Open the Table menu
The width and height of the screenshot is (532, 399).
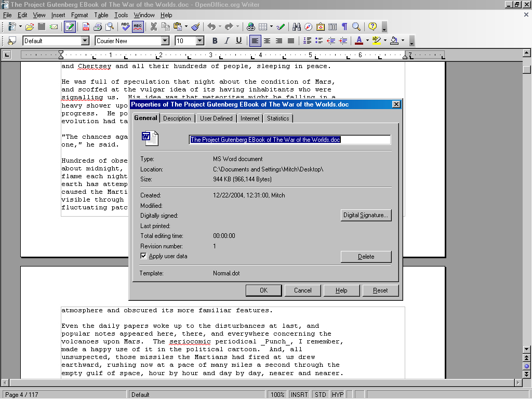tap(101, 15)
